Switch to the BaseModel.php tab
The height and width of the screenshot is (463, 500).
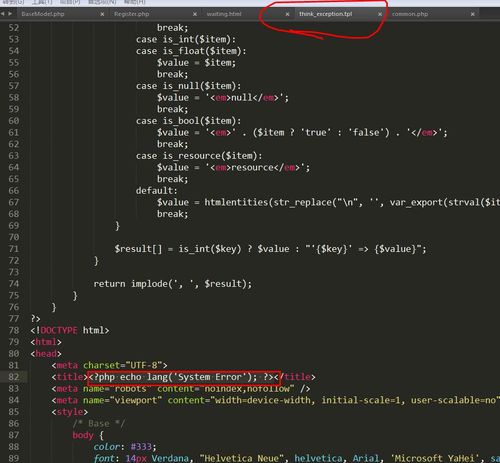pos(43,14)
